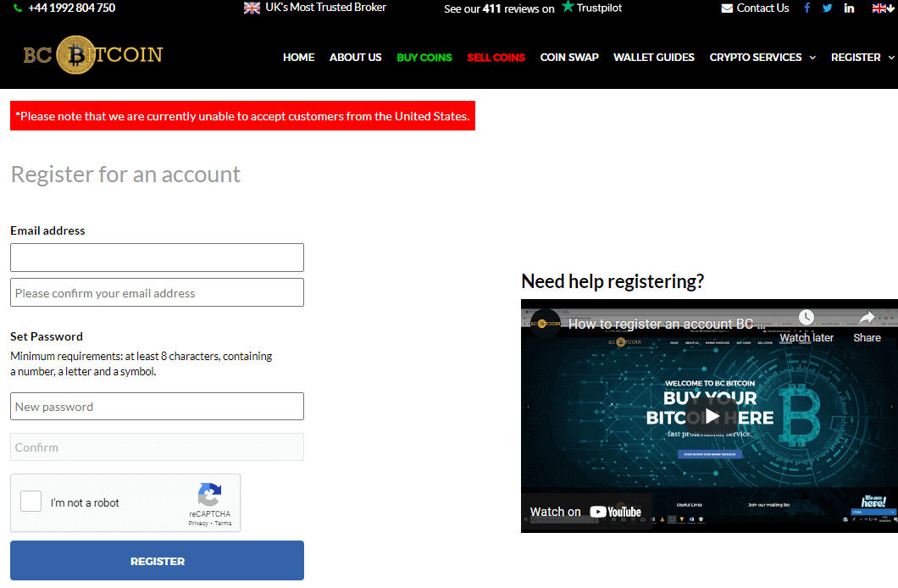Open the reCAPTCHA Privacy link
Screen dimensions: 898x588
(198, 524)
